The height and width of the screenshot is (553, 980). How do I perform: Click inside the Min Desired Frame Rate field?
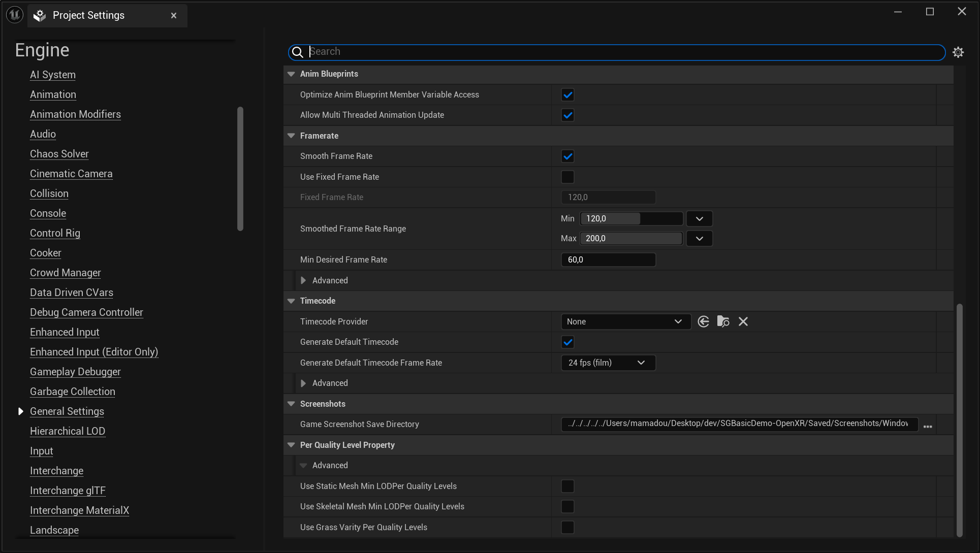(x=608, y=259)
